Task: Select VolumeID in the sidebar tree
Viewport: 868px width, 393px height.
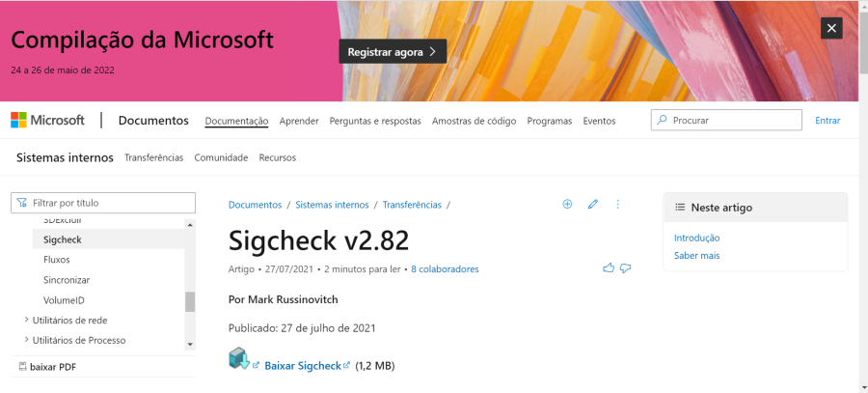Action: [x=64, y=300]
